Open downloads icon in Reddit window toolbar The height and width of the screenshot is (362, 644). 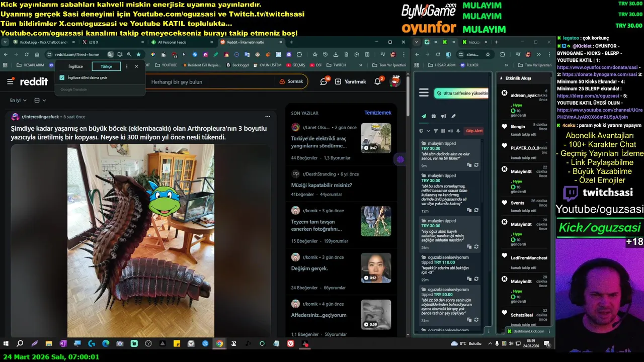(336, 54)
